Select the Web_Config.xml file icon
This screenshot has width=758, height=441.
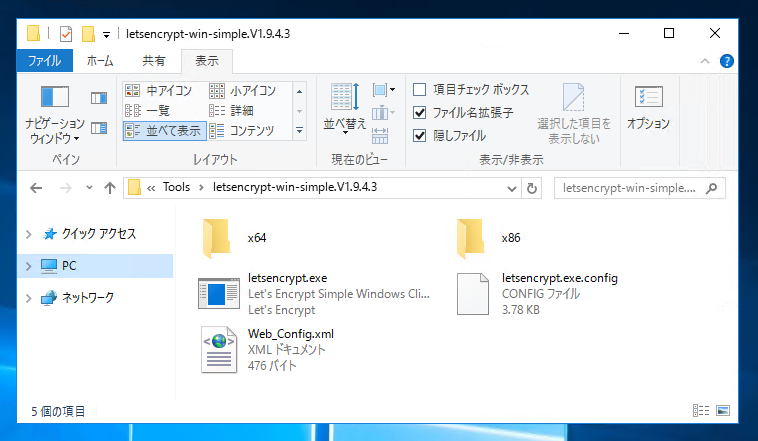[219, 350]
